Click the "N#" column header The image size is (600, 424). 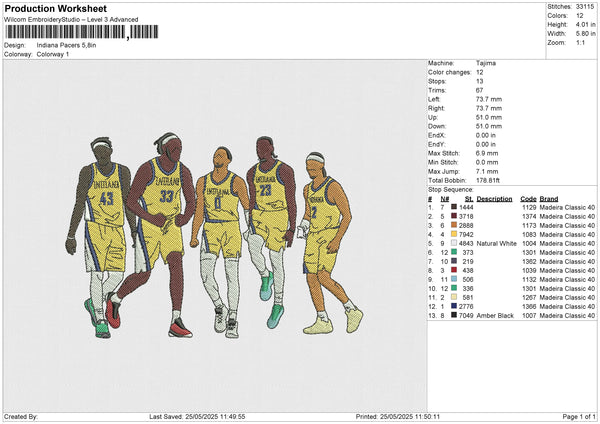coord(444,199)
